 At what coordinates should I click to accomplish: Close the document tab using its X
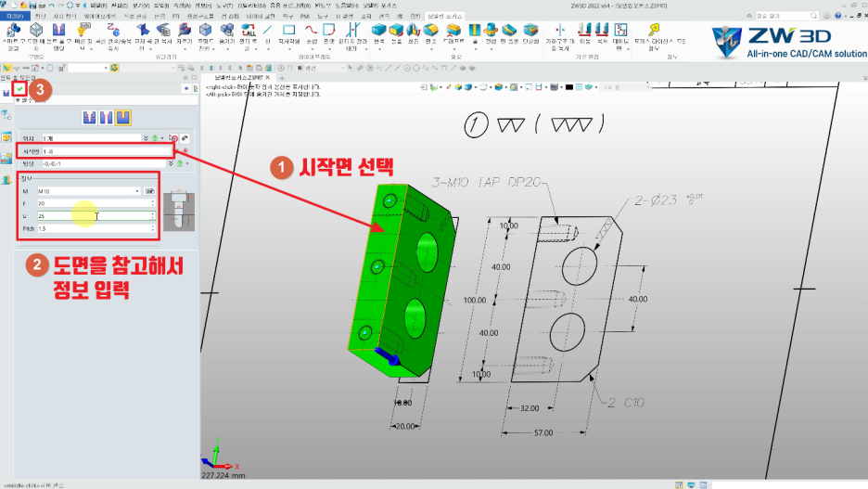267,78
